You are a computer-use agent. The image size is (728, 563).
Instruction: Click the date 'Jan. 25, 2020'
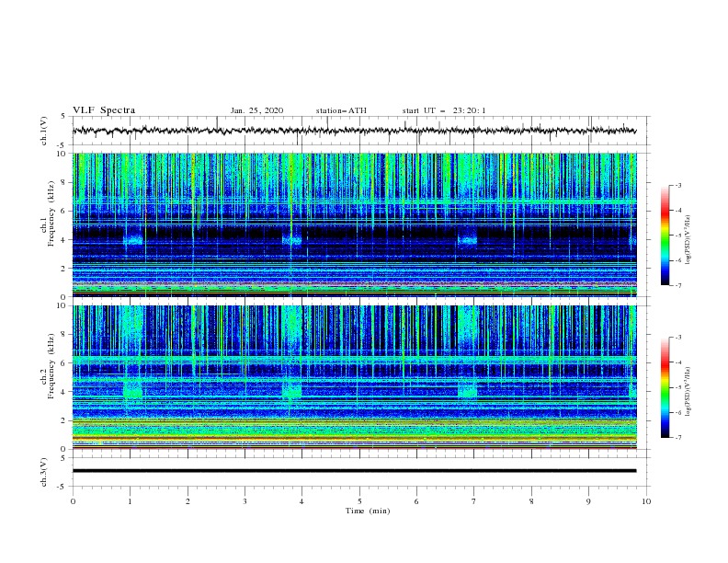[256, 110]
